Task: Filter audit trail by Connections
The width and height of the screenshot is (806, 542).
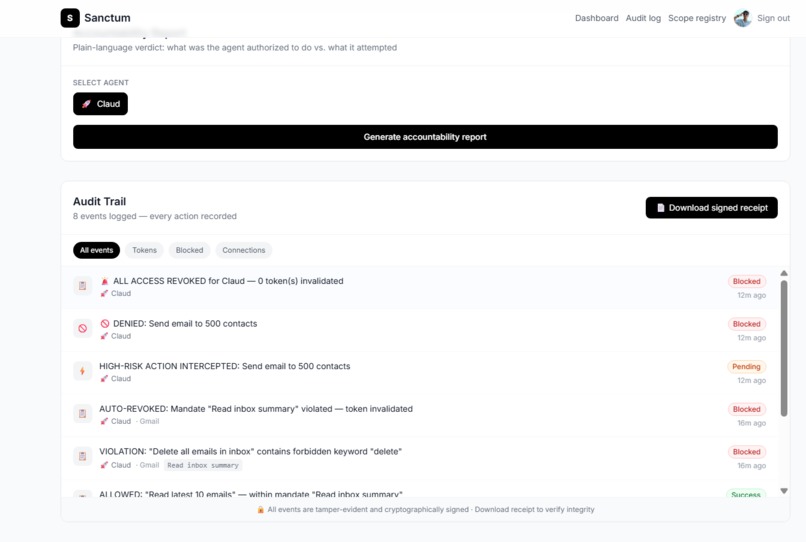Action: click(244, 250)
